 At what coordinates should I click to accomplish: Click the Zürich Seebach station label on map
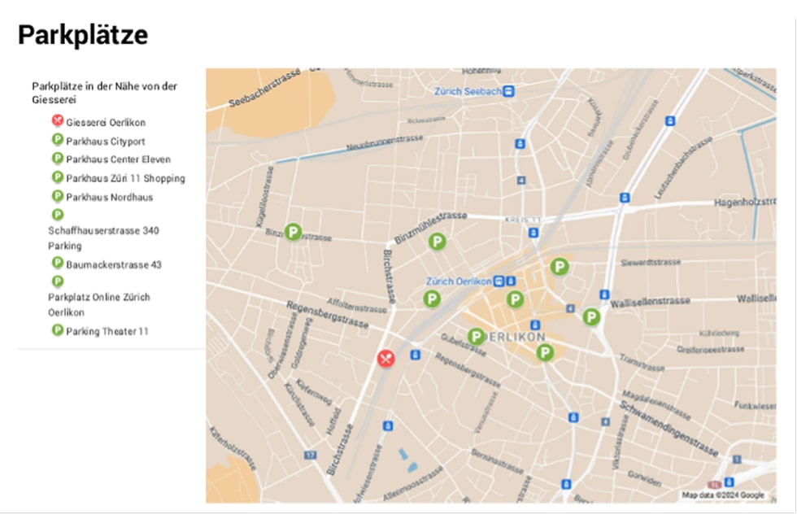click(468, 92)
